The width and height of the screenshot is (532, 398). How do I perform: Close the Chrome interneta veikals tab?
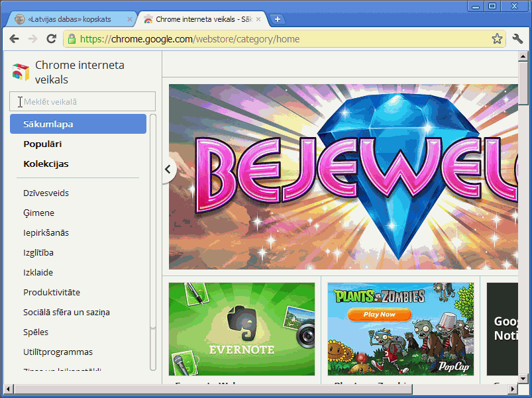coord(258,19)
